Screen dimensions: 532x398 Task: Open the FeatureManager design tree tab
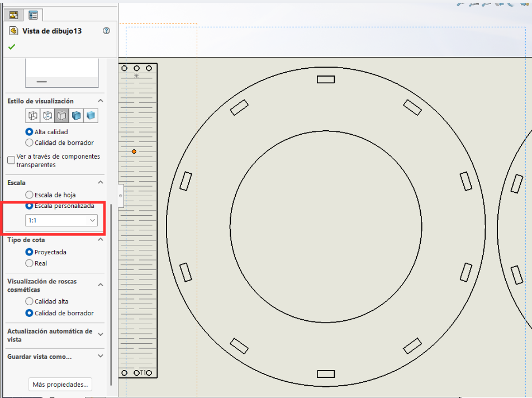(13, 15)
